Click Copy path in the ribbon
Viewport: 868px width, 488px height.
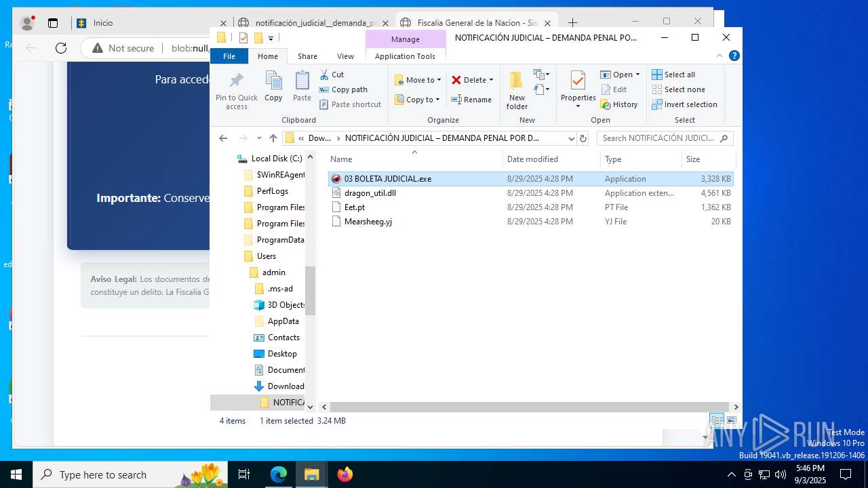(343, 89)
